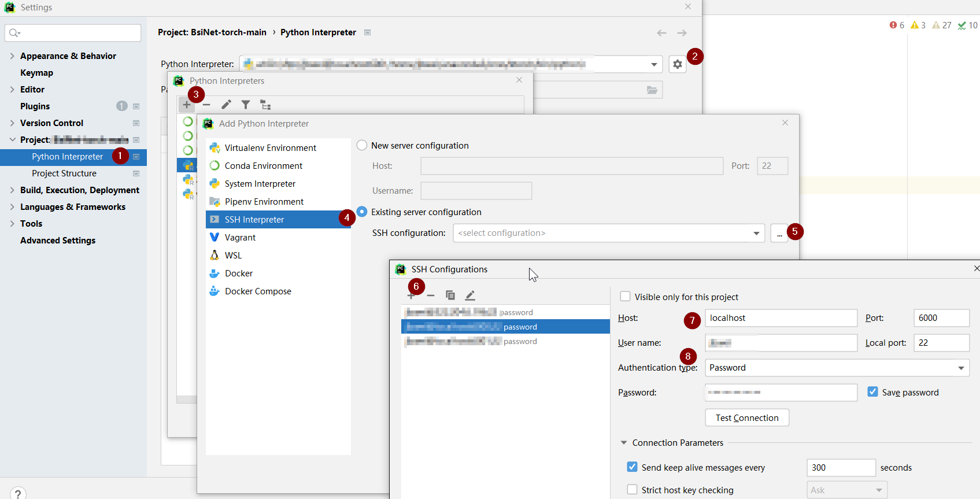The width and height of the screenshot is (980, 499).
Task: Duplicate the SSH configuration with copy icon
Action: tap(450, 295)
